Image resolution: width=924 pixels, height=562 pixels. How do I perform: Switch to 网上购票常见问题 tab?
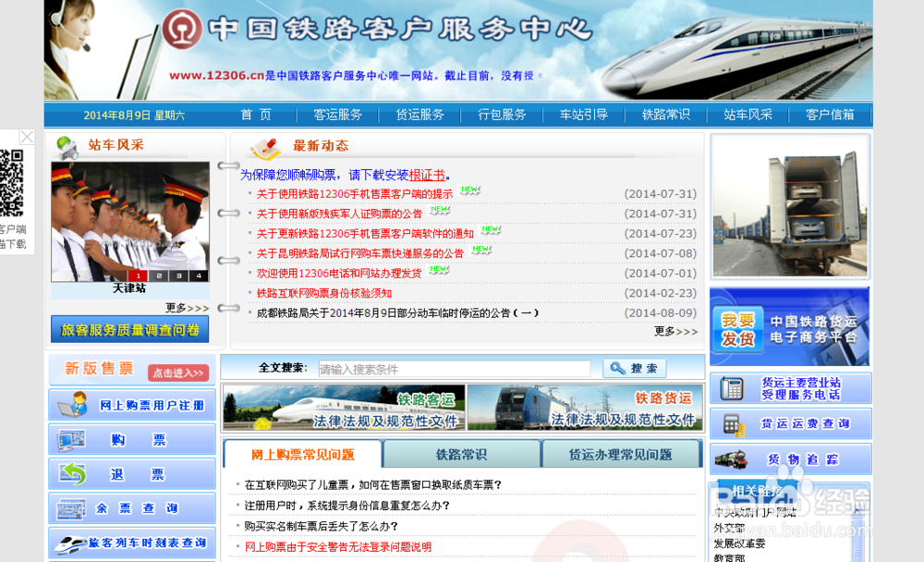point(303,454)
